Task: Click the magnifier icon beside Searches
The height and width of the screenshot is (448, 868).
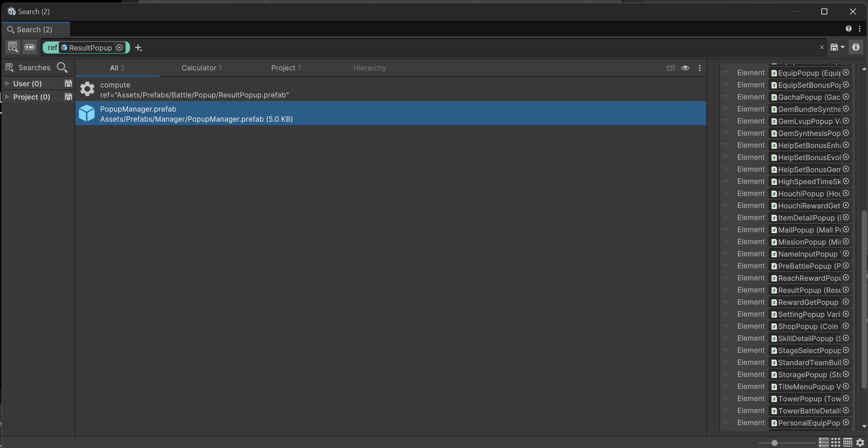Action: coord(62,67)
